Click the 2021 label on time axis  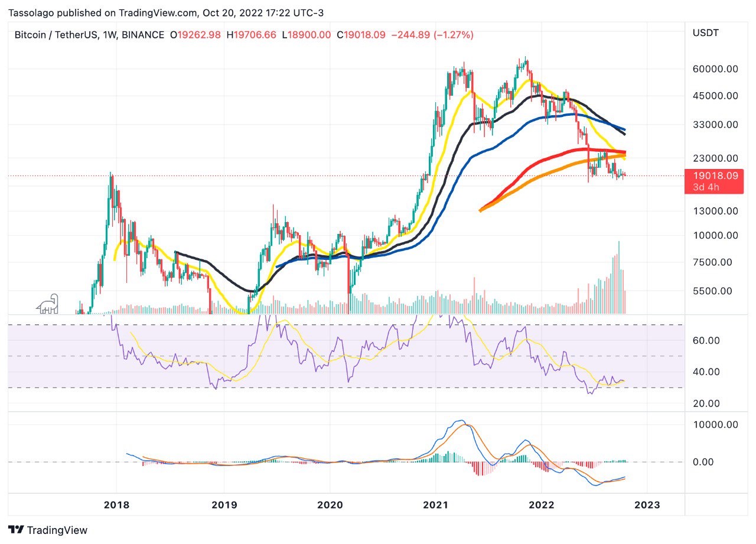click(436, 506)
